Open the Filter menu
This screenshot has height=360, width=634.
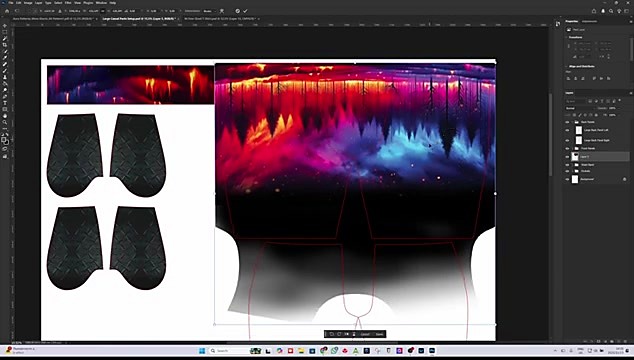pyautogui.click(x=68, y=3)
